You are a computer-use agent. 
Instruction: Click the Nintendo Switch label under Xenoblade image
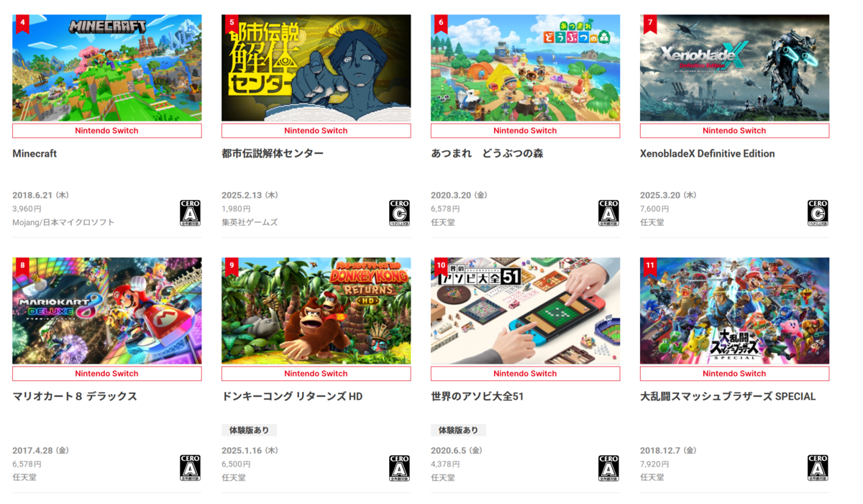pyautogui.click(x=734, y=131)
